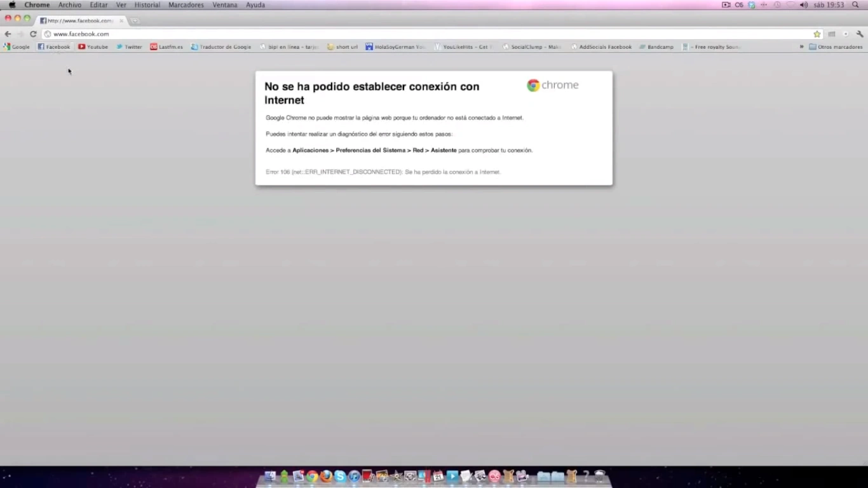Open the Twitter bookmark
The width and height of the screenshot is (868, 488).
click(129, 46)
